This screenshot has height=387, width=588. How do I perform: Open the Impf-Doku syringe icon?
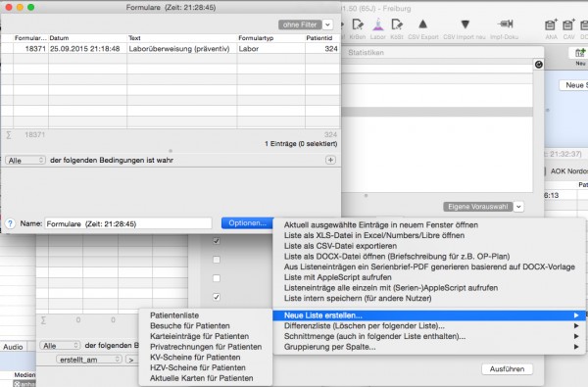coord(505,24)
